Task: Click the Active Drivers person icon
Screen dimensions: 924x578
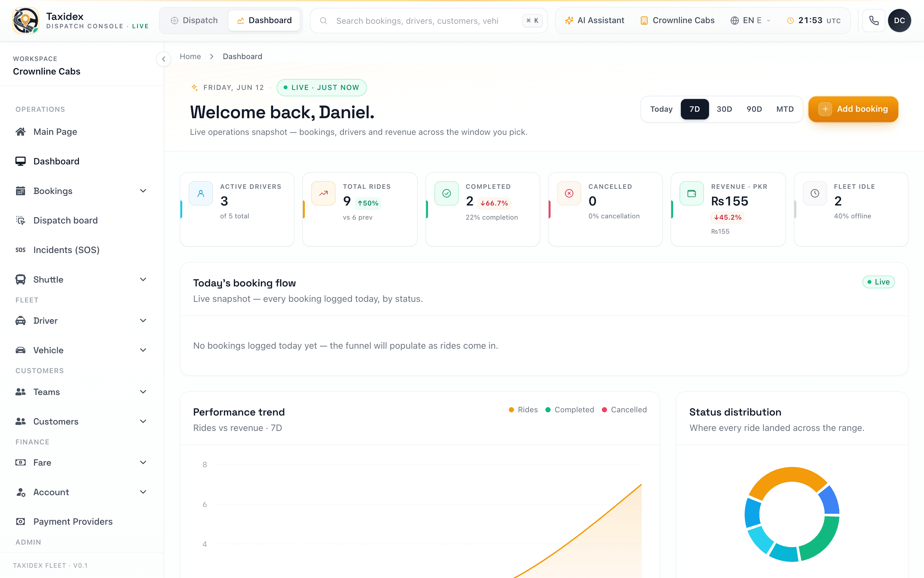Action: (x=201, y=193)
